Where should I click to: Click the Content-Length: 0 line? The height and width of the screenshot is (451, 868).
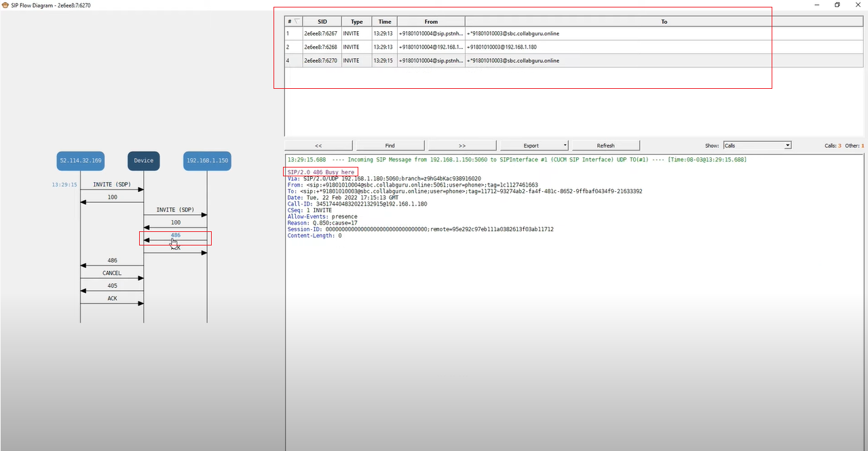pos(314,235)
